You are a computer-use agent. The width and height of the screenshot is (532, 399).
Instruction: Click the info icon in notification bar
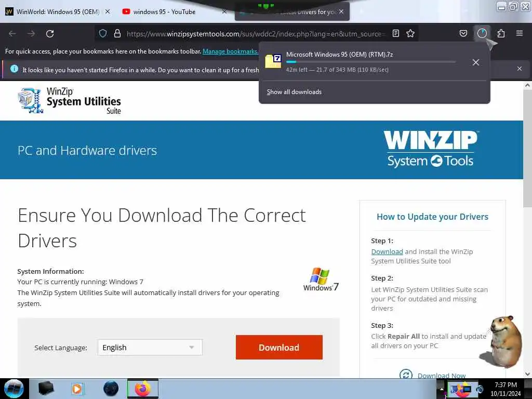[x=14, y=69]
